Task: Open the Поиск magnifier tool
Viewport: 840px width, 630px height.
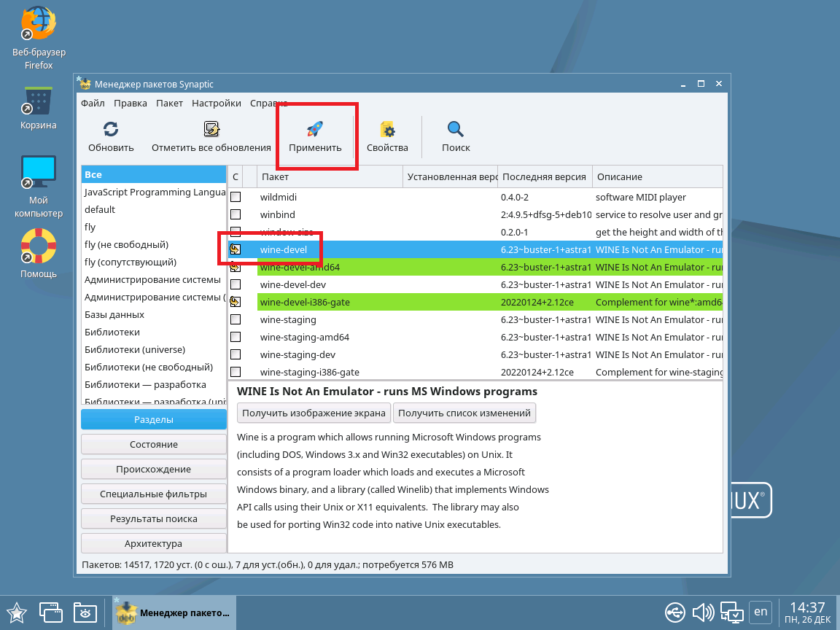Action: [456, 129]
